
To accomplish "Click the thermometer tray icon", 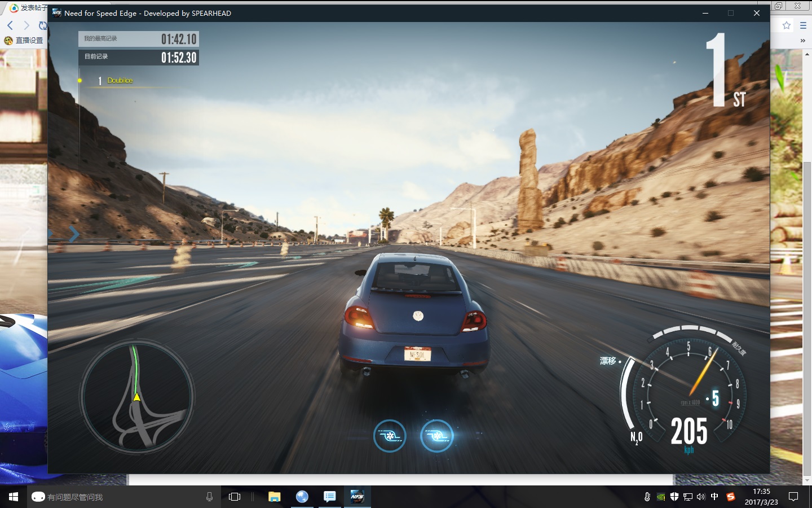I will point(647,497).
